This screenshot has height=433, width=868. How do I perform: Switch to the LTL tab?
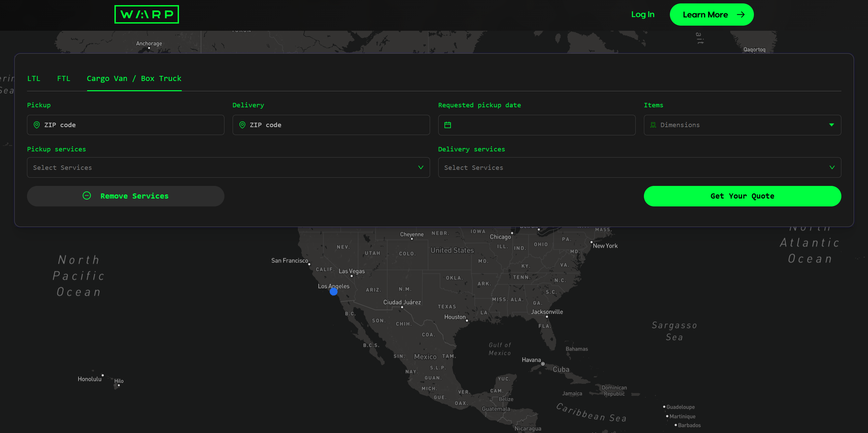click(x=34, y=79)
